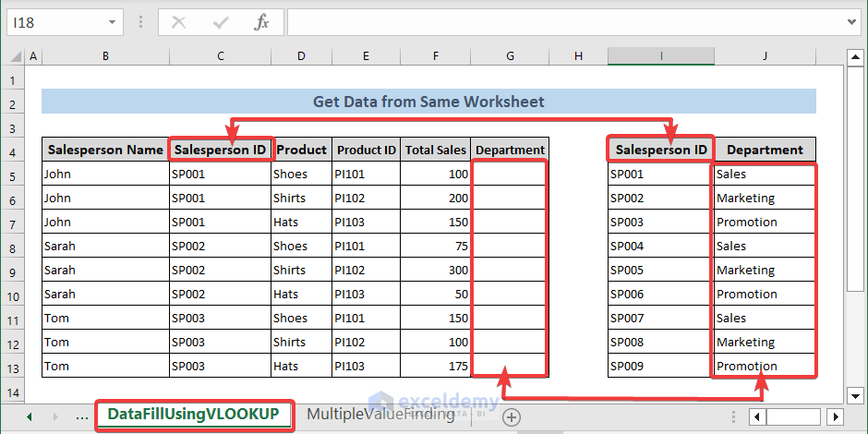This screenshot has width=868, height=434.
Task: Click vertical scrollbar down arrow
Action: [855, 395]
